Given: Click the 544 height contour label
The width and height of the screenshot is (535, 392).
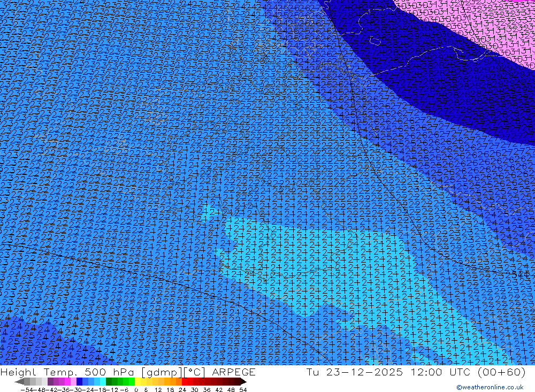Looking at the screenshot, I should tap(521, 274).
